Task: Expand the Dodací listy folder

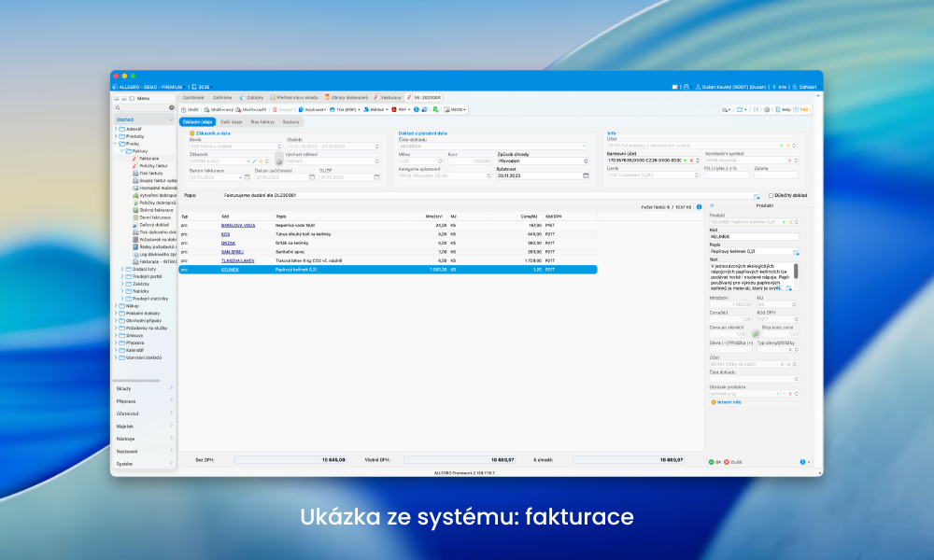Action: click(122, 269)
